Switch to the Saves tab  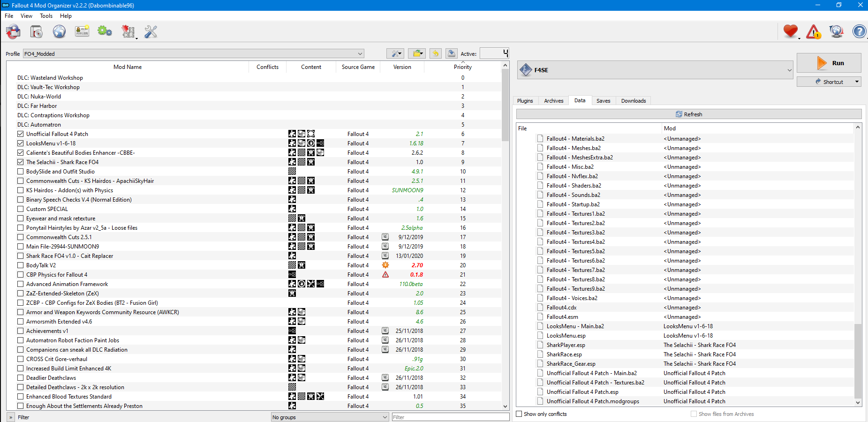point(603,101)
